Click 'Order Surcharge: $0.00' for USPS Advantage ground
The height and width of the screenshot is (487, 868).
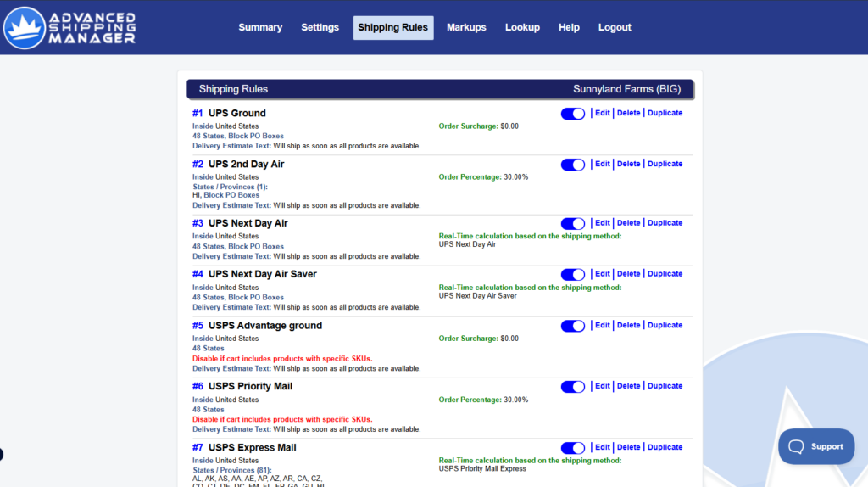click(479, 339)
